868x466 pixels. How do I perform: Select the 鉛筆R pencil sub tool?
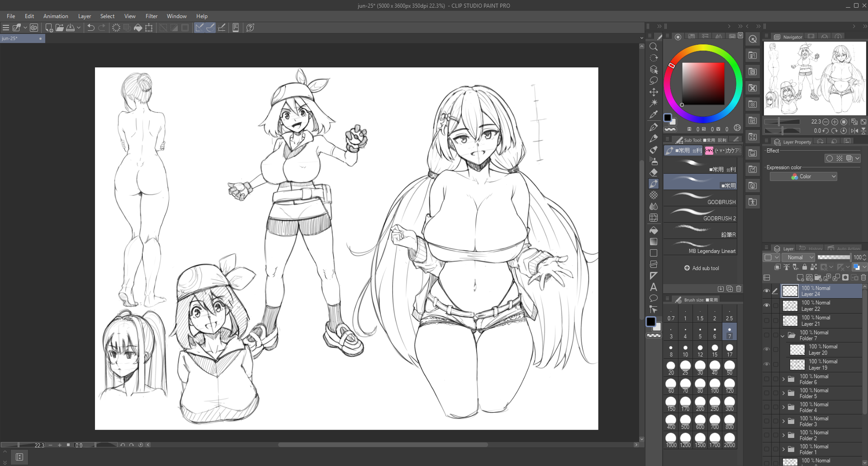coord(700,230)
